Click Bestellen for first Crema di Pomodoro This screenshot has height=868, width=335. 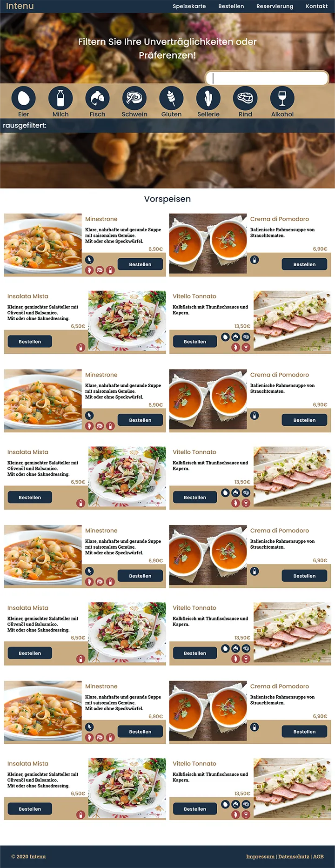[x=304, y=264]
